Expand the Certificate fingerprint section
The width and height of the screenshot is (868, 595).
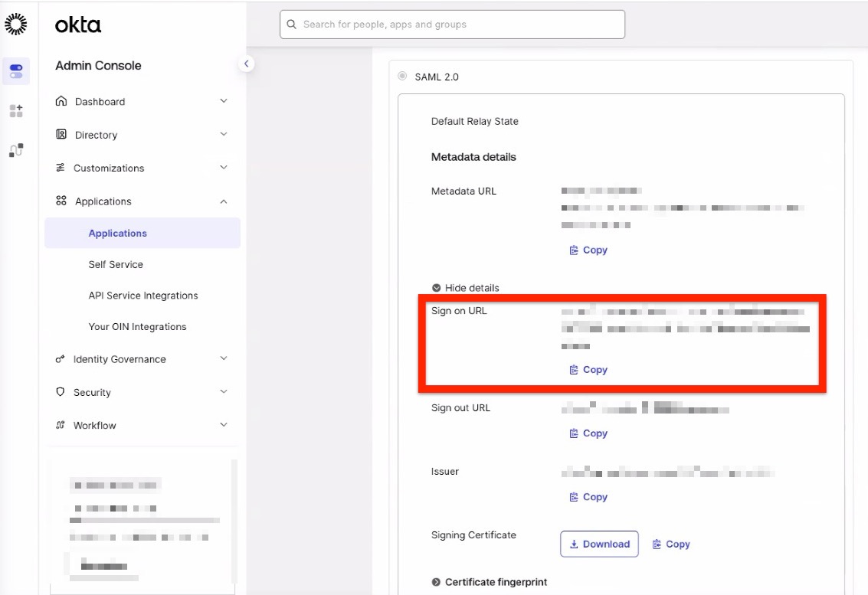click(x=490, y=582)
